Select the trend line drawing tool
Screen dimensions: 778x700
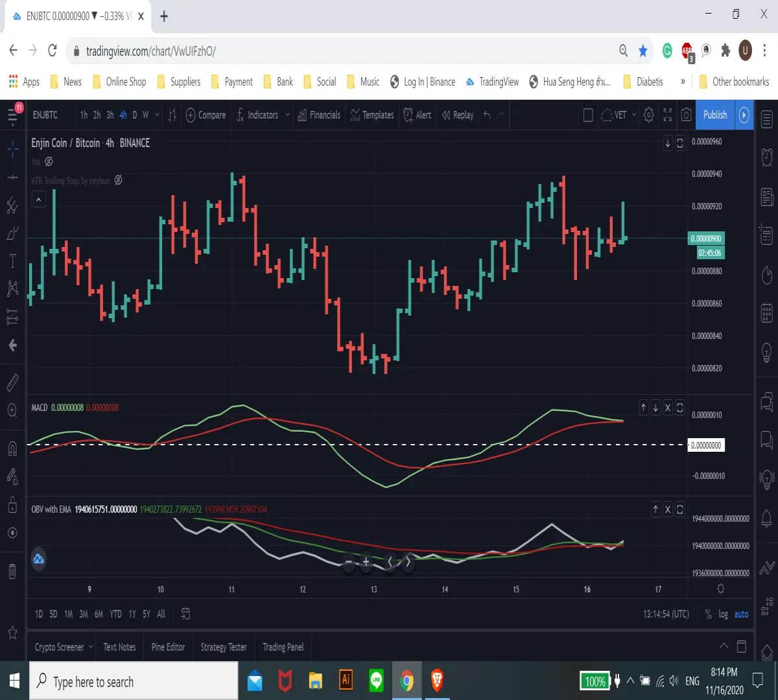[x=12, y=178]
